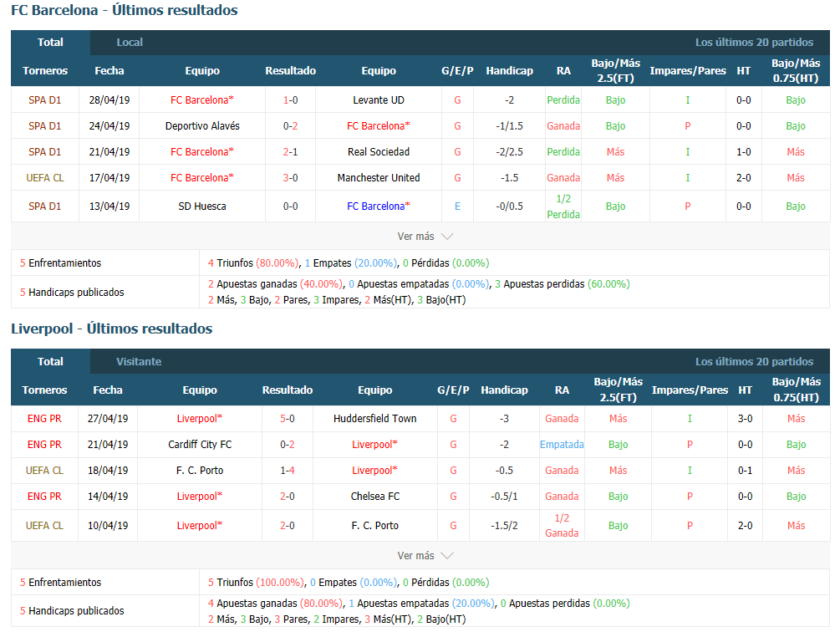
Task: Switch to Visitante tab in Liverpool table
Action: point(139,361)
